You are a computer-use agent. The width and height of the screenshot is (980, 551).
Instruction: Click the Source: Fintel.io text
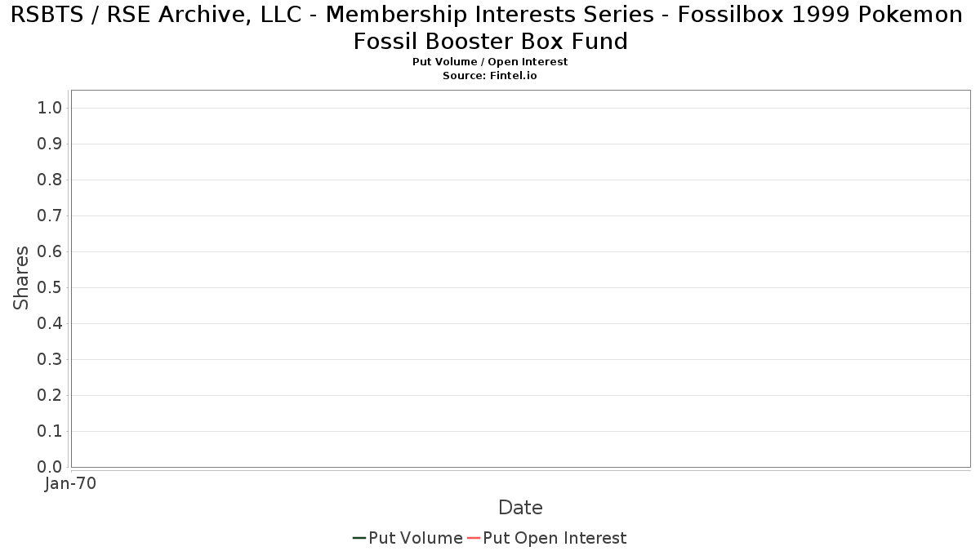(x=490, y=75)
